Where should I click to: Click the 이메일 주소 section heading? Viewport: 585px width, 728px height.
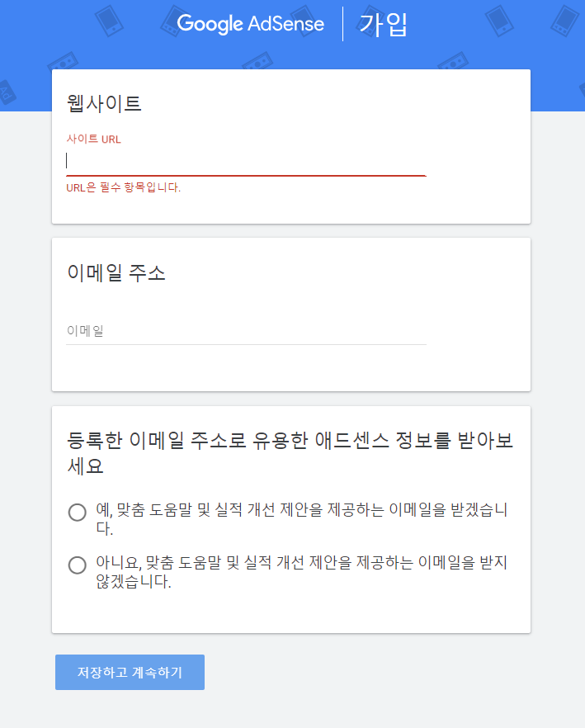[116, 272]
